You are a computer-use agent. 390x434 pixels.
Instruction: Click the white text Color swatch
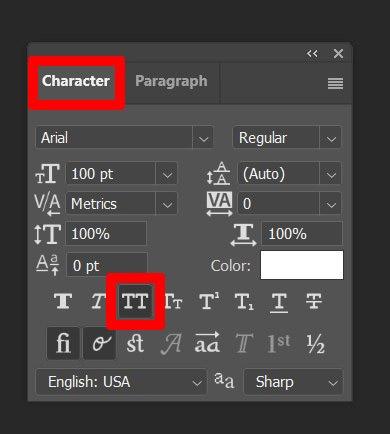click(302, 265)
